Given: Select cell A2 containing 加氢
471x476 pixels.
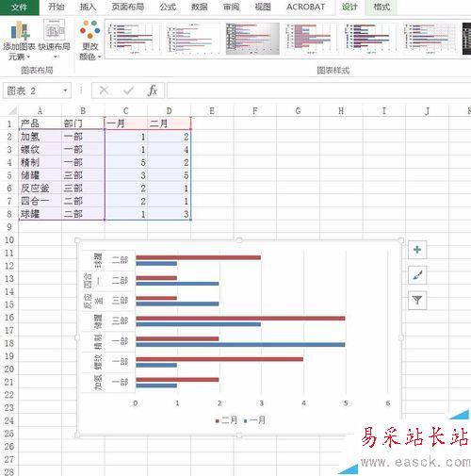Looking at the screenshot, I should 40,137.
